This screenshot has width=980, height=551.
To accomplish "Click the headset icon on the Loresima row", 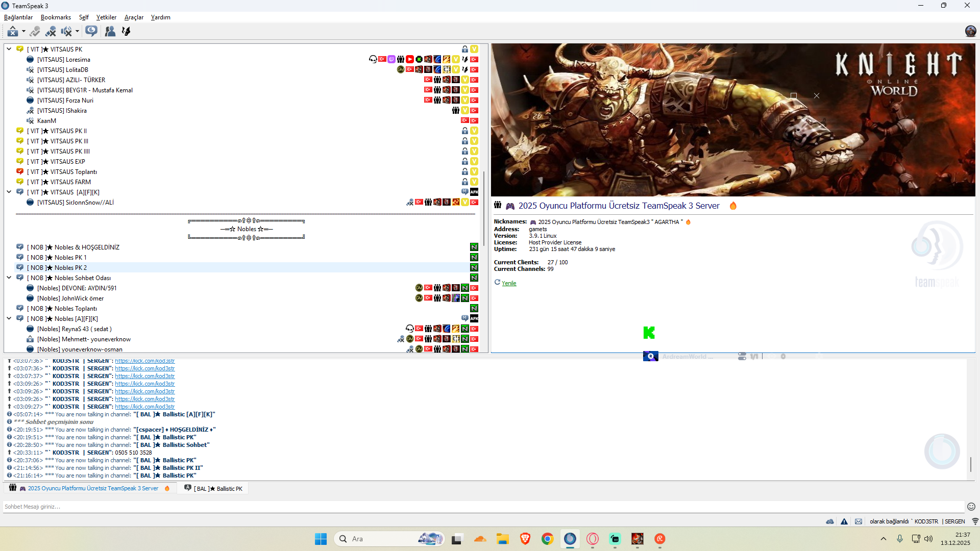I will pyautogui.click(x=373, y=60).
